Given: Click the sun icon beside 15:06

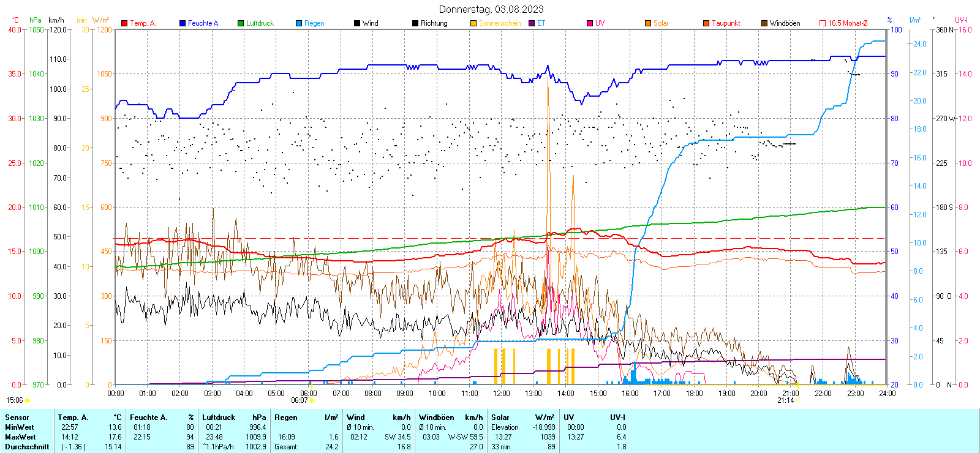Looking at the screenshot, I should coord(27,400).
